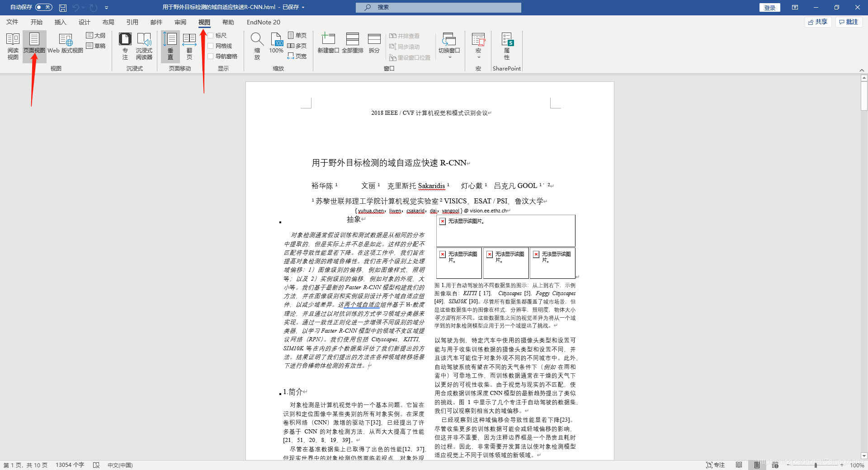This screenshot has height=470, width=868.
Task: Click vertical scrollbar up arrow
Action: point(864,78)
